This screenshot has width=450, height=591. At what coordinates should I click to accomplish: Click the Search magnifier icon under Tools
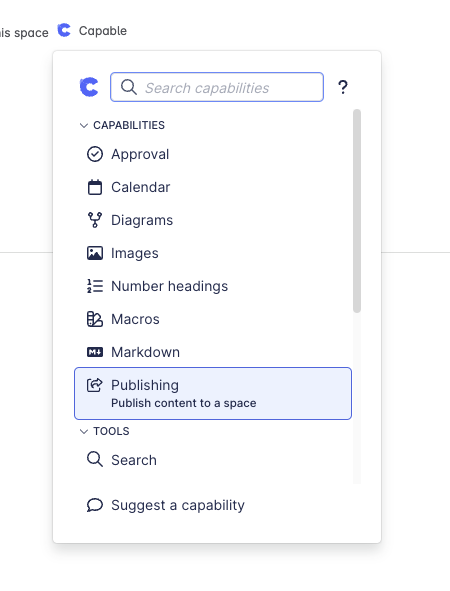(x=95, y=460)
